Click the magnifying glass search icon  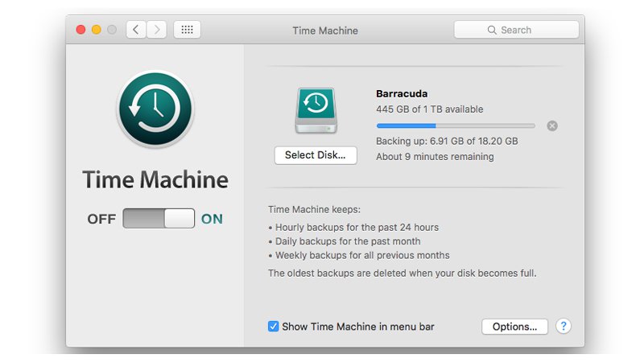point(492,30)
